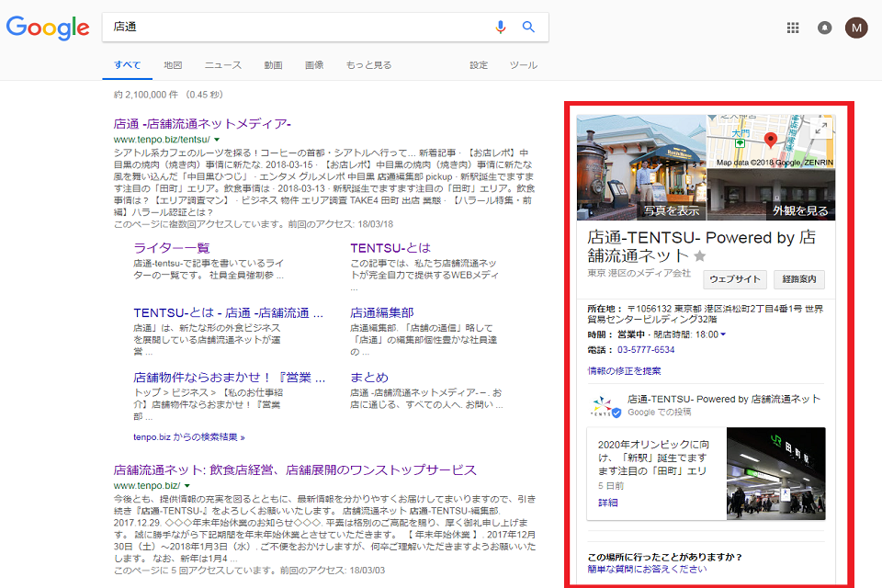Switch to the 動画 tab
Image resolution: width=882 pixels, height=588 pixels.
coord(274,65)
